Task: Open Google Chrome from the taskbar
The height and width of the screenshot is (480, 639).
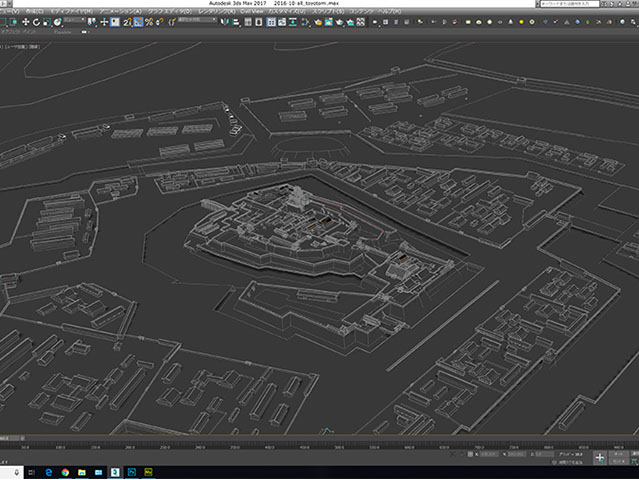Action: click(x=65, y=471)
